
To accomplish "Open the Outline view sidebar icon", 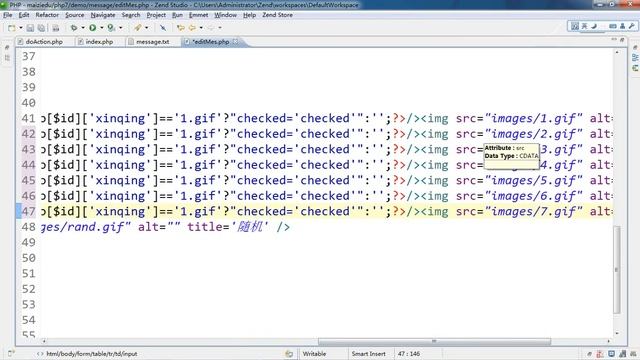I will (635, 58).
